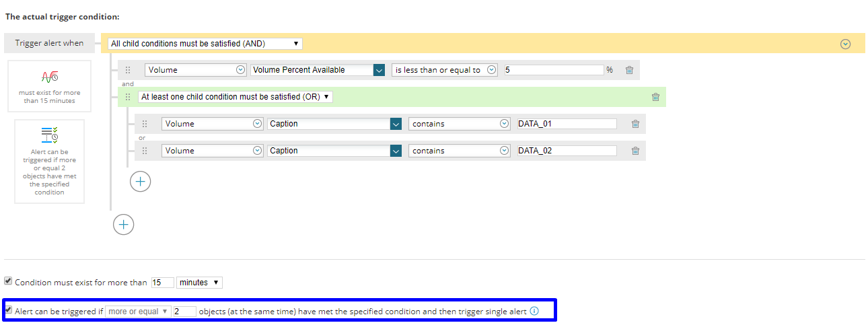Screen dimensions: 868x323
Task: Open info tooltip next to trigger single alert
Action: click(534, 311)
